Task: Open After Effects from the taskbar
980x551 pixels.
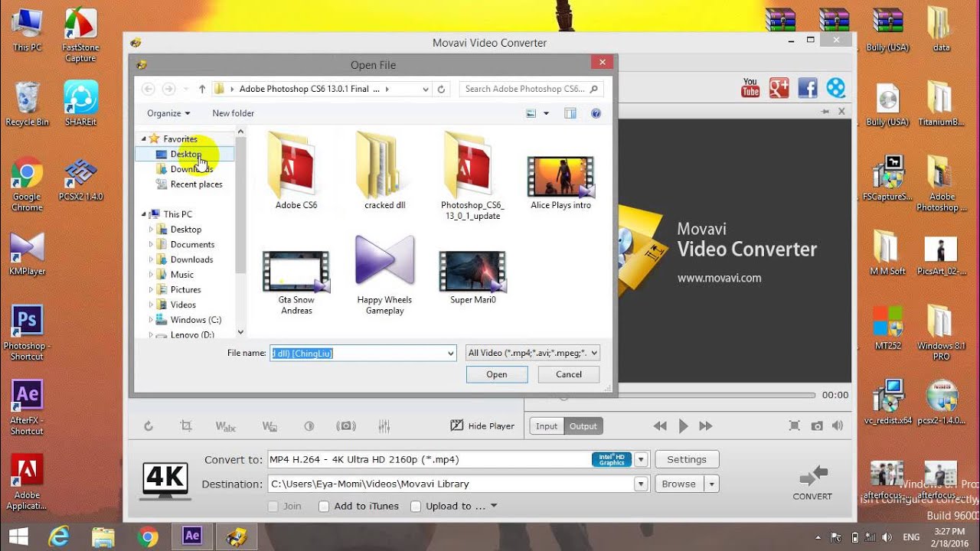Action: click(x=192, y=536)
